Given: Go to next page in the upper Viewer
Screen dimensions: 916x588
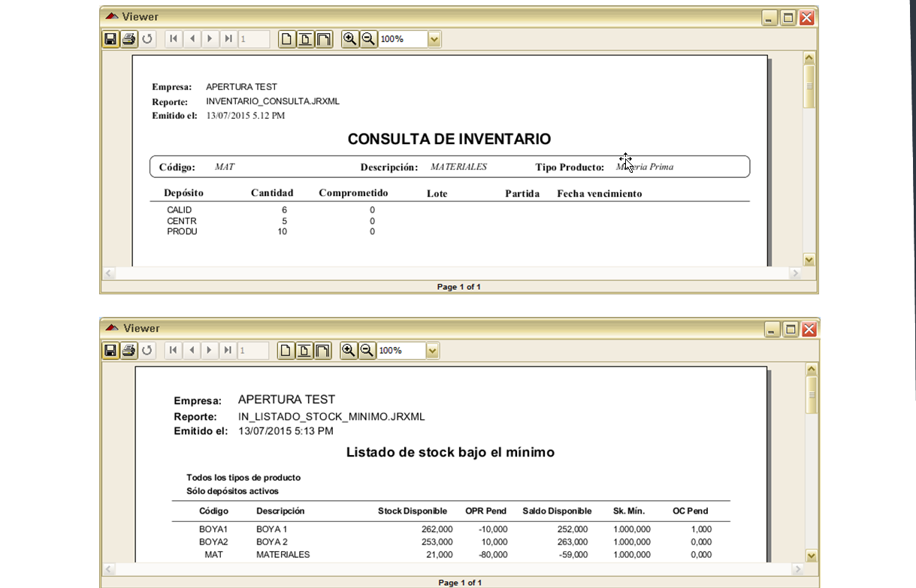Looking at the screenshot, I should pos(210,39).
